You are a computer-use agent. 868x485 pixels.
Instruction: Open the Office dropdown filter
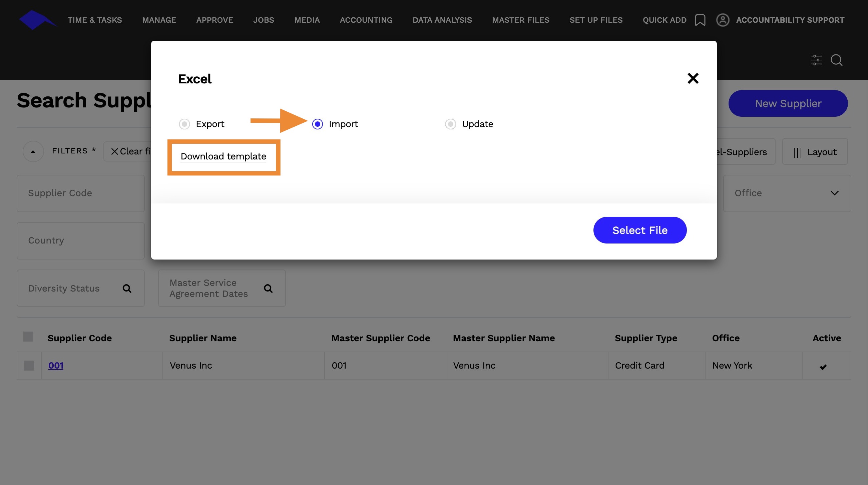[787, 193]
